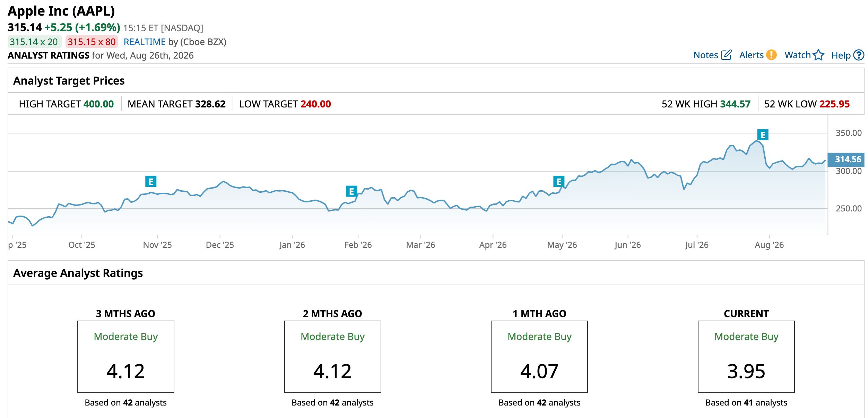Click the 1 MTH AGO column label
The width and height of the screenshot is (868, 418).
tap(539, 314)
